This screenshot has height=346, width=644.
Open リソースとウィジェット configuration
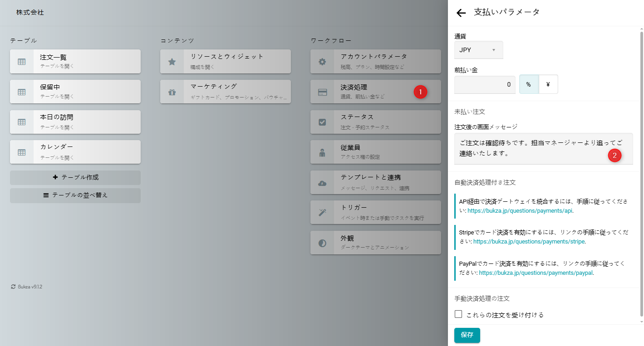[226, 62]
